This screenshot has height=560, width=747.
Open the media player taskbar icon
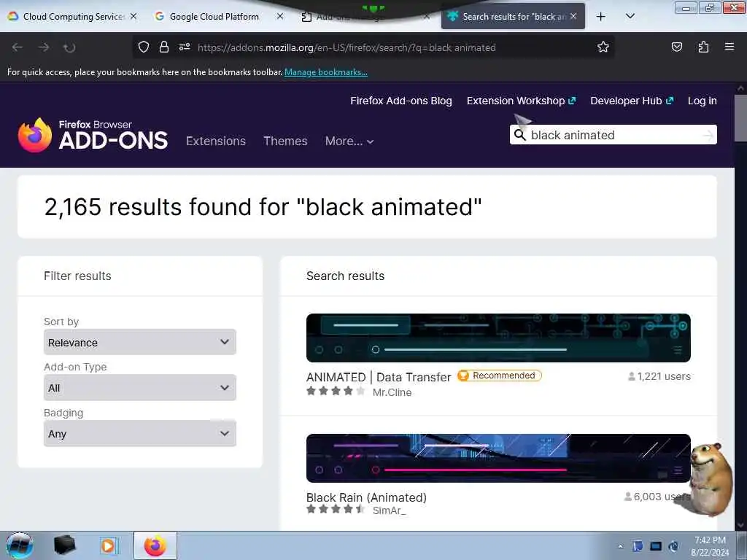click(x=109, y=545)
